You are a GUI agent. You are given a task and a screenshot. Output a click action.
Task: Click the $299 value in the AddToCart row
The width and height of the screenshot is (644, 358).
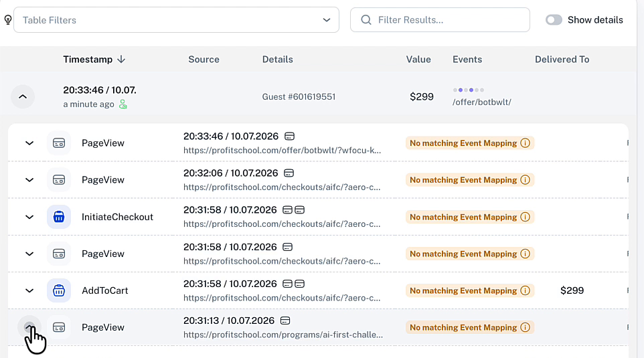(572, 290)
